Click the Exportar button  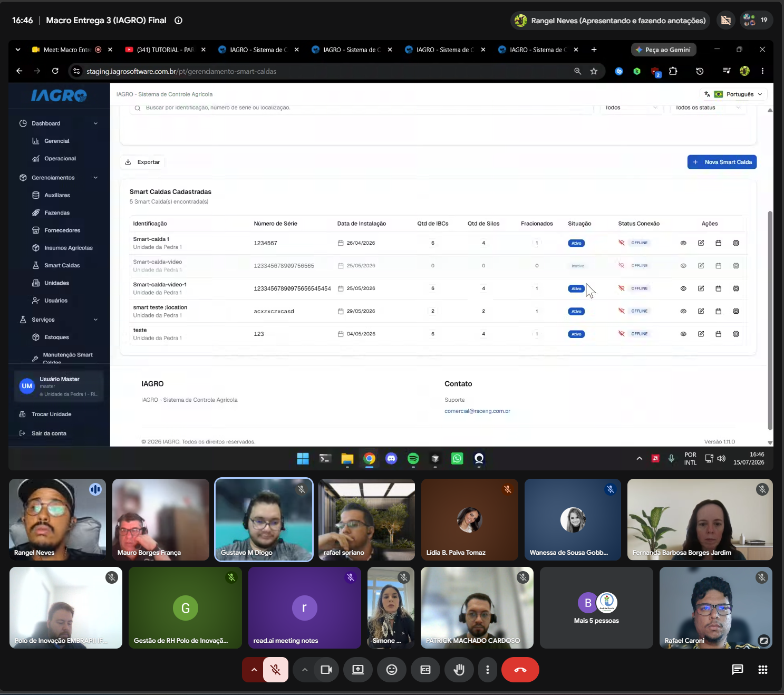(x=142, y=162)
